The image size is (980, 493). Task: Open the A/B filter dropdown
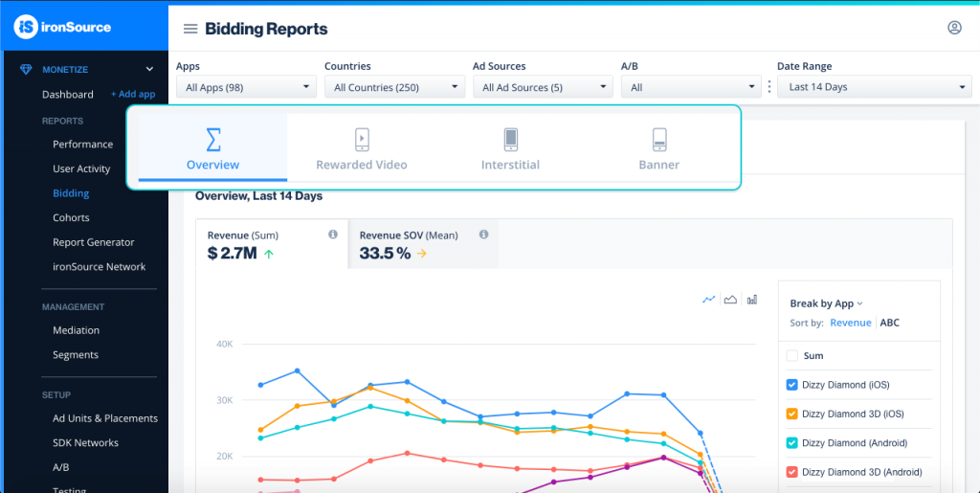(x=691, y=87)
